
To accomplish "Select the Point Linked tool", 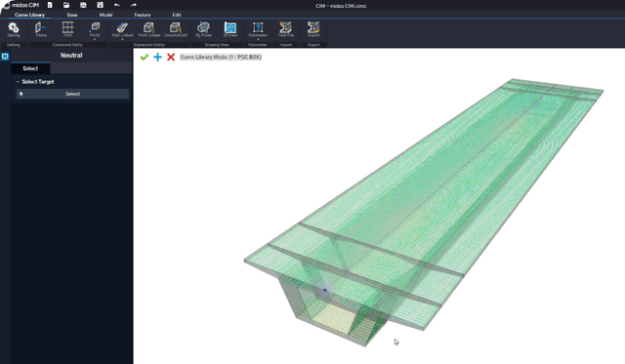I will (x=149, y=29).
